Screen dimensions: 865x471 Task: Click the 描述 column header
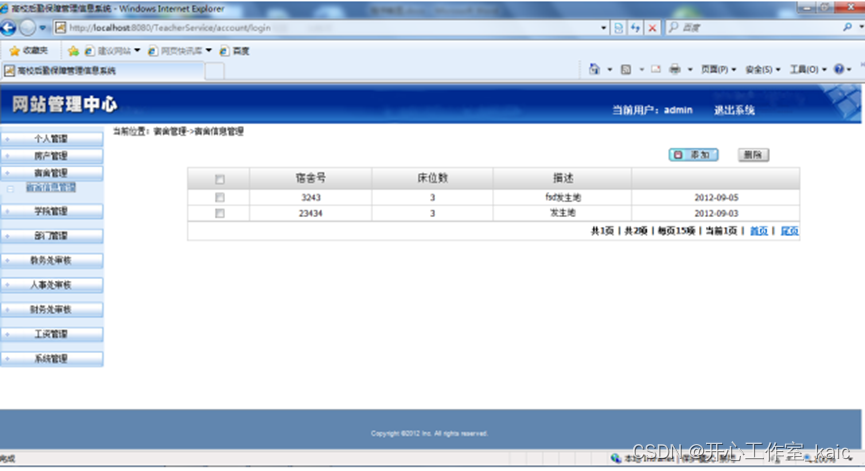pyautogui.click(x=563, y=178)
